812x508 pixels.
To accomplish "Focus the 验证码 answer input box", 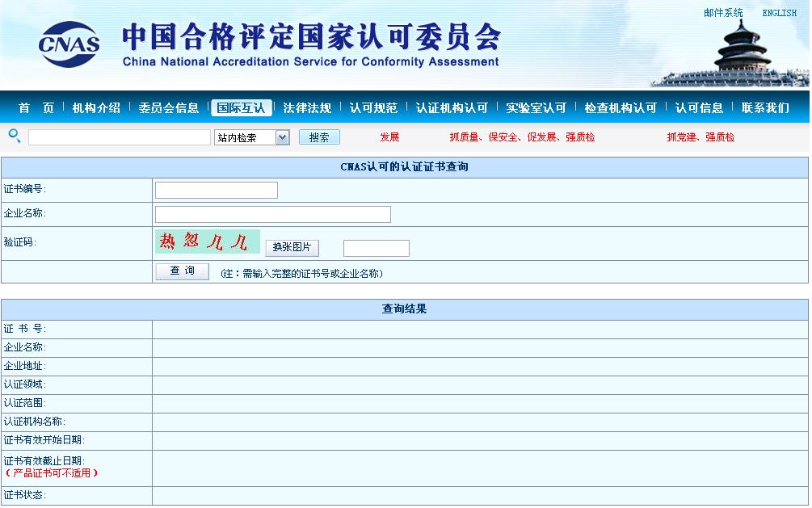I will [377, 248].
